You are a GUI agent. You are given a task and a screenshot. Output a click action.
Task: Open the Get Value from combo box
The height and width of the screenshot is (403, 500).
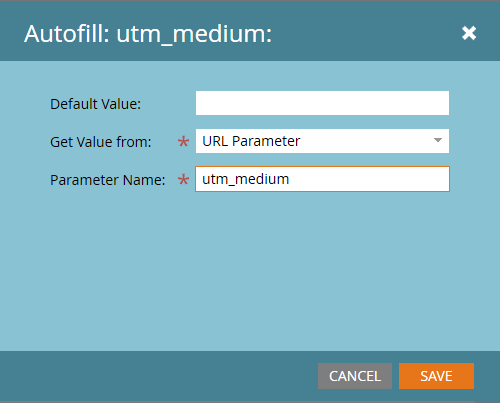(322, 141)
